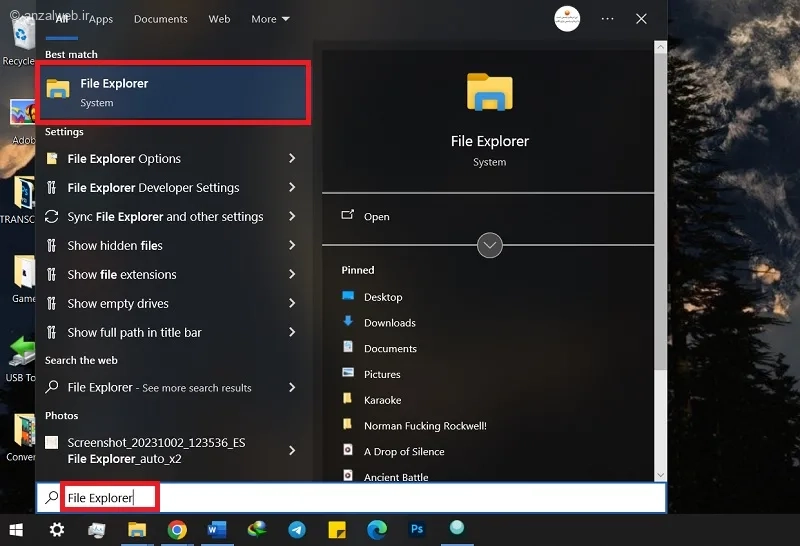Open File Explorer Developer Settings
Screen dimensions: 800x546
click(x=153, y=188)
